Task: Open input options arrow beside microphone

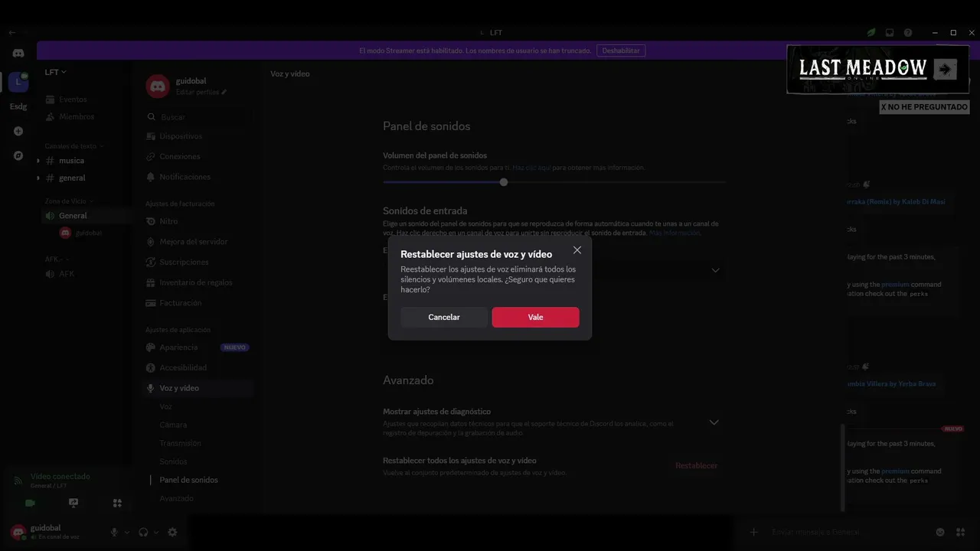Action: [126, 532]
